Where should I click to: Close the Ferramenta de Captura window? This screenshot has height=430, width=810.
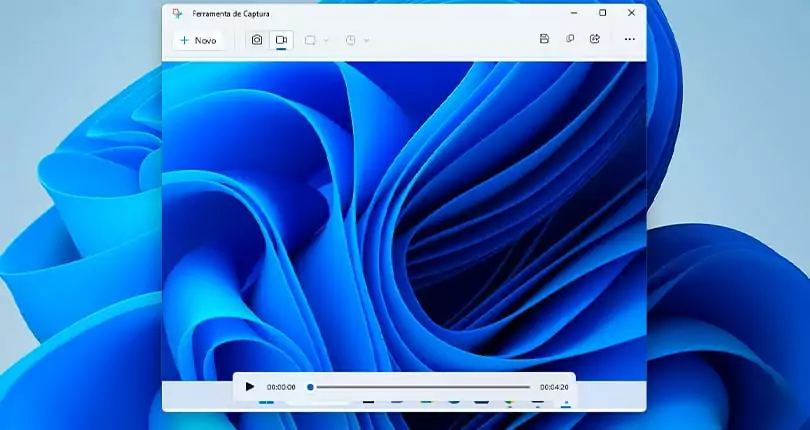click(631, 13)
